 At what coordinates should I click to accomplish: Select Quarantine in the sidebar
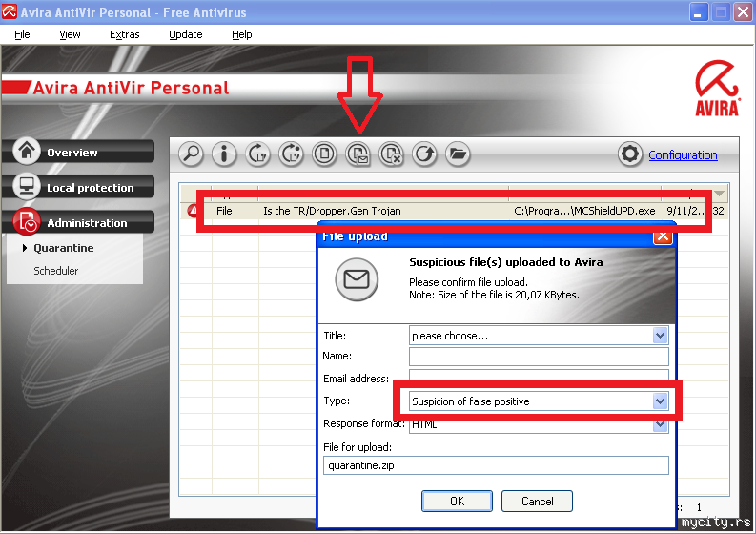tap(63, 248)
